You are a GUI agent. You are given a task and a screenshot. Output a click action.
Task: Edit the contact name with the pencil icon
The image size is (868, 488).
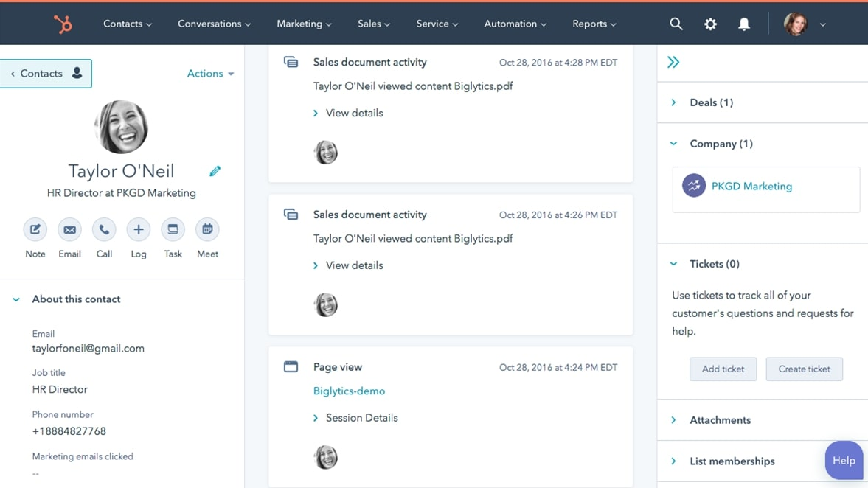click(x=215, y=170)
